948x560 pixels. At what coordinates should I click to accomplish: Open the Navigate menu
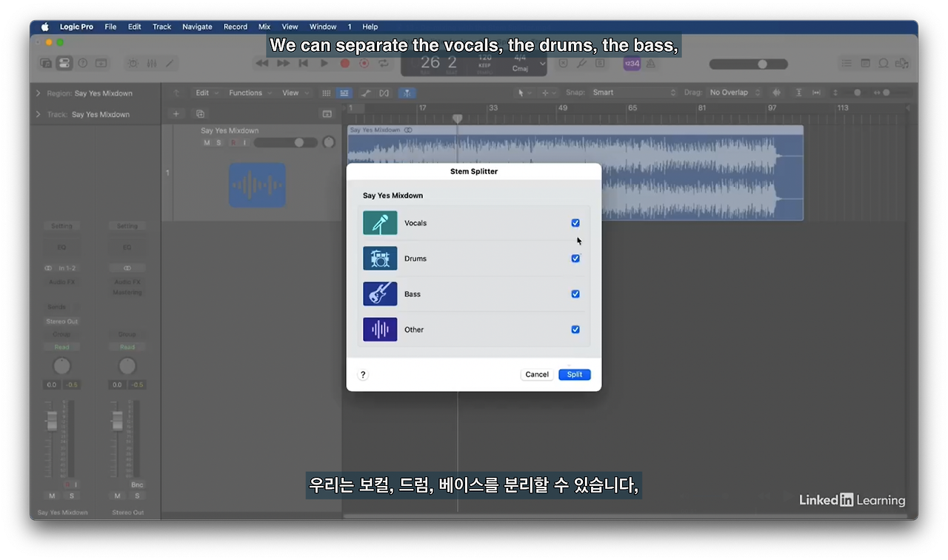click(x=197, y=27)
